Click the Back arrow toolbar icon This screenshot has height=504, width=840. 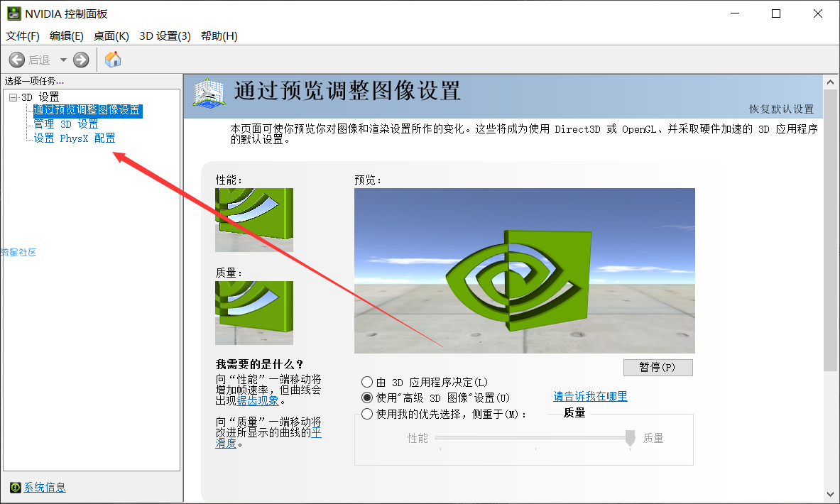tap(16, 60)
